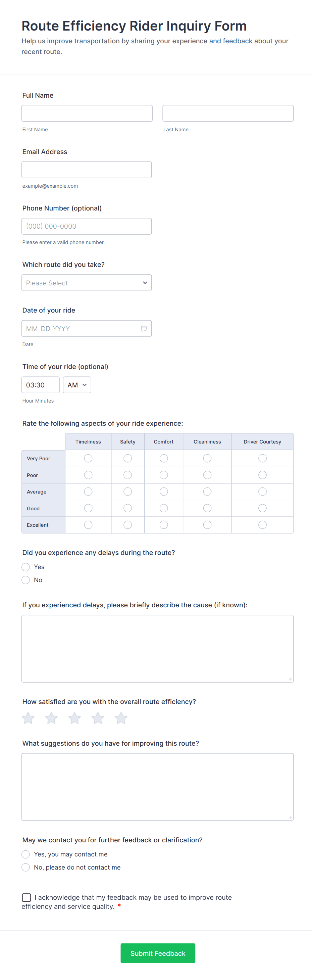
Task: Check the feedback acknowledgment checkbox
Action: point(27,897)
